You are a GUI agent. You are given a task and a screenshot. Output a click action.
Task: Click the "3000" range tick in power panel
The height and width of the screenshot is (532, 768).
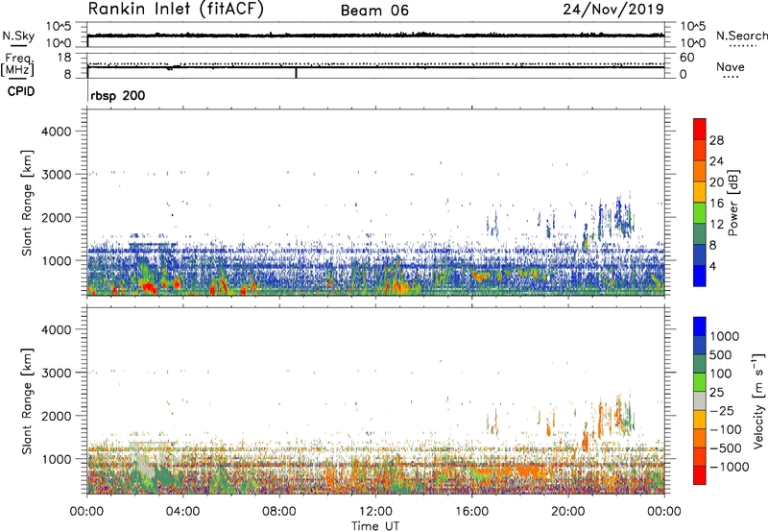click(57, 175)
